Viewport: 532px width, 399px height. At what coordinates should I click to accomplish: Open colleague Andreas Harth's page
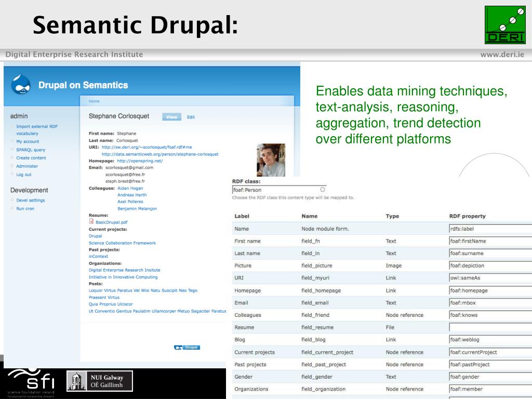(x=132, y=195)
